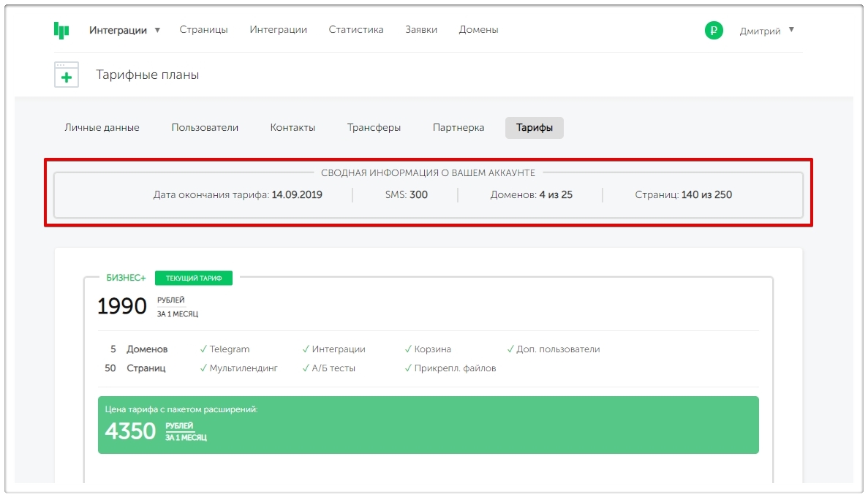Open Заявки in the top navigation
Image resolution: width=868 pixels, height=497 pixels.
pyautogui.click(x=421, y=30)
